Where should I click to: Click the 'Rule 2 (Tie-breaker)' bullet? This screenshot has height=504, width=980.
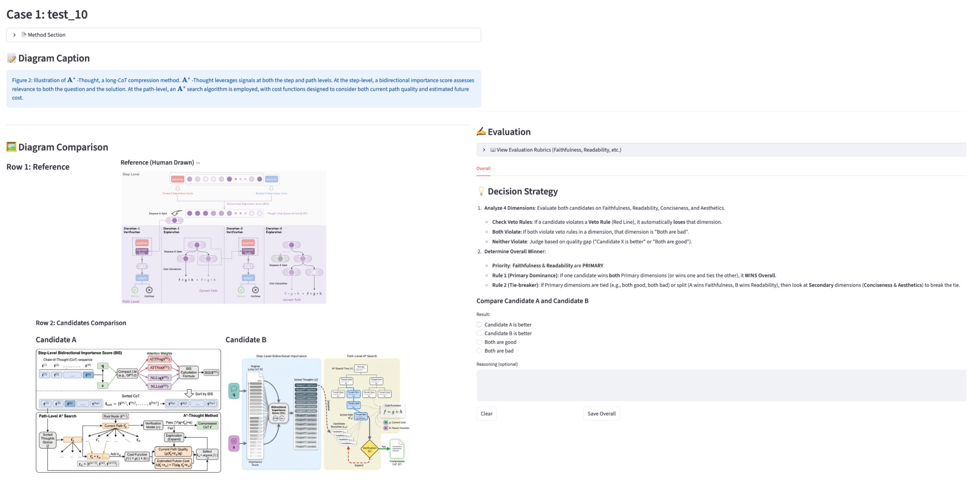point(726,285)
